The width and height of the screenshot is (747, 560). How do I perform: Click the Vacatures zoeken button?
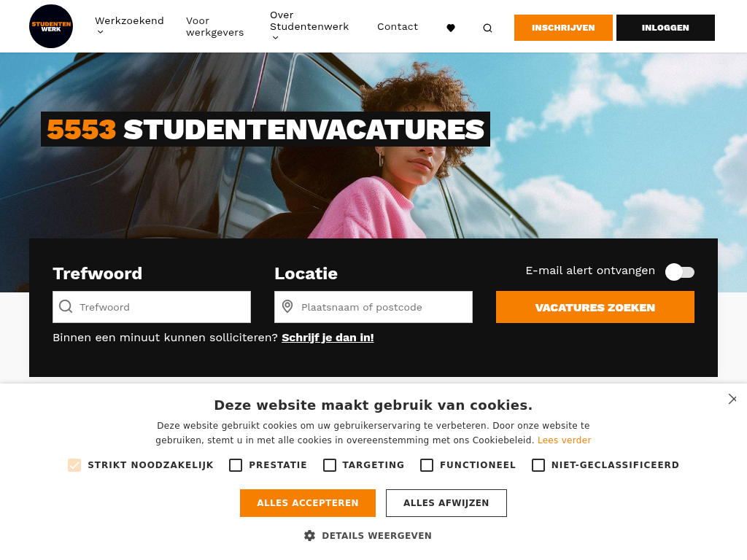tap(595, 307)
